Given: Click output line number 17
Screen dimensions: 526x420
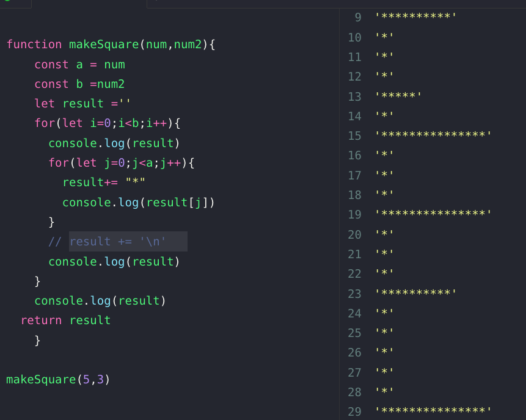Looking at the screenshot, I should pos(354,176).
